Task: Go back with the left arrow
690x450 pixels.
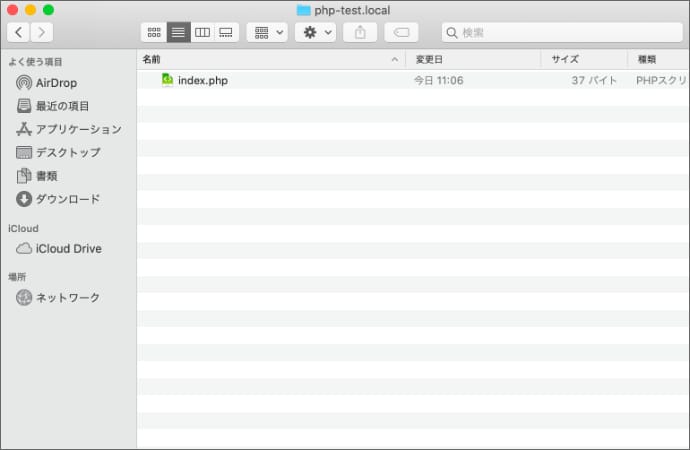Action: coord(19,33)
